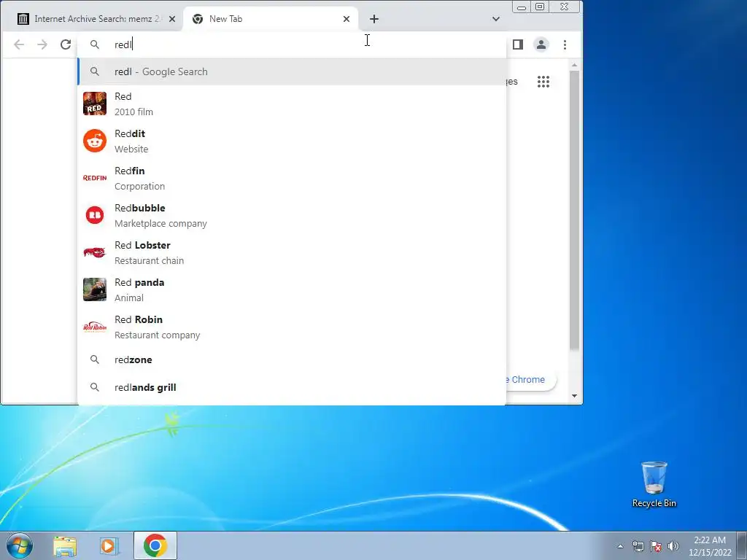This screenshot has height=560, width=747.
Task: Click the Redfin logo icon
Action: coord(95,178)
